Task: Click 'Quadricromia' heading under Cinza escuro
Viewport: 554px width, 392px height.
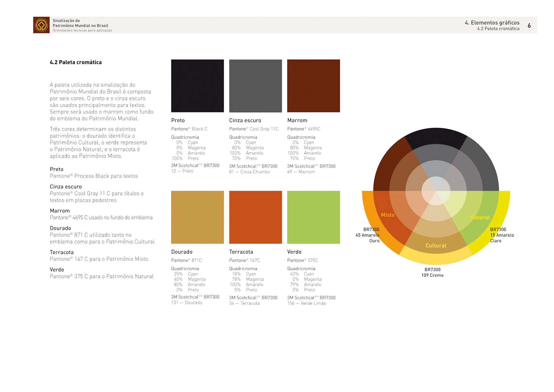Action: point(243,137)
